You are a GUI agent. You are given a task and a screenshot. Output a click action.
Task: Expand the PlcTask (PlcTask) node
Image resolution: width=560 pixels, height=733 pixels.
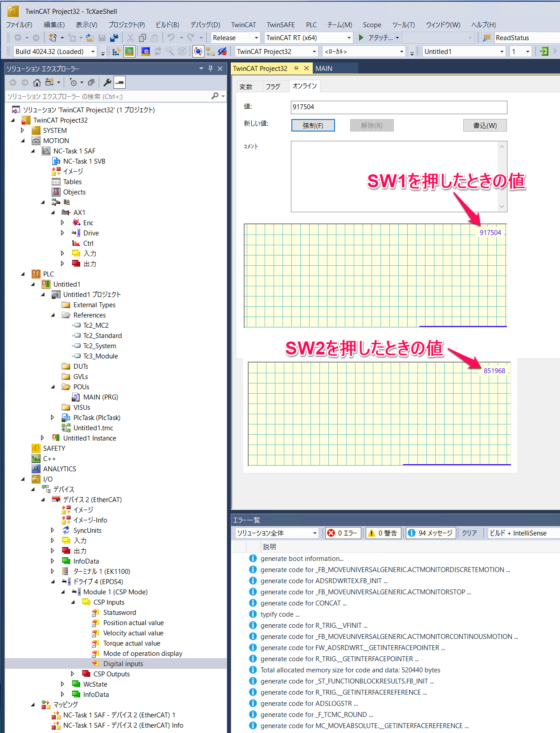tap(53, 418)
